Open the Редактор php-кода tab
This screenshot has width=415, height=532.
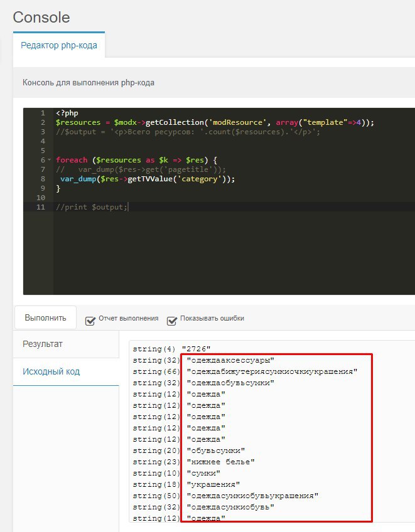59,45
